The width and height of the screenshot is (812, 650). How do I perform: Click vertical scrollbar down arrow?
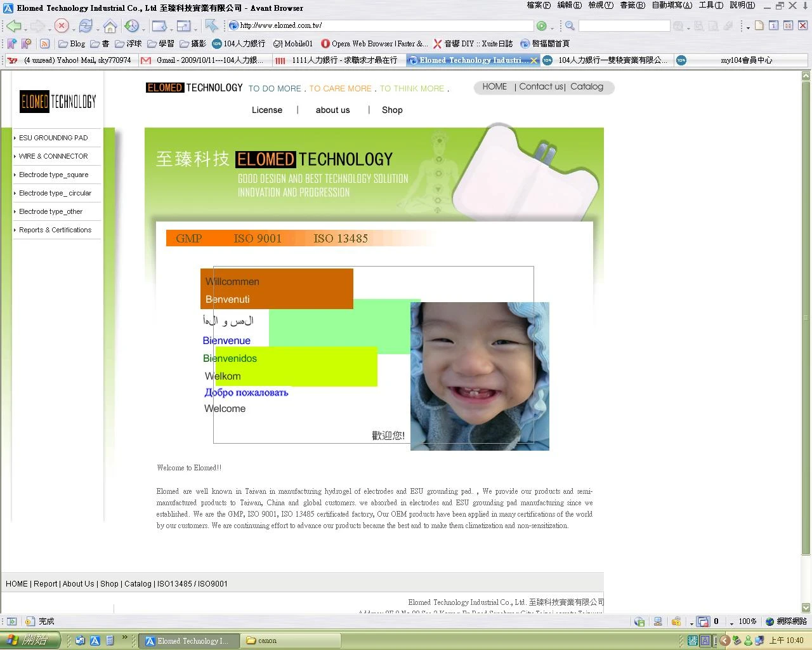(x=806, y=607)
